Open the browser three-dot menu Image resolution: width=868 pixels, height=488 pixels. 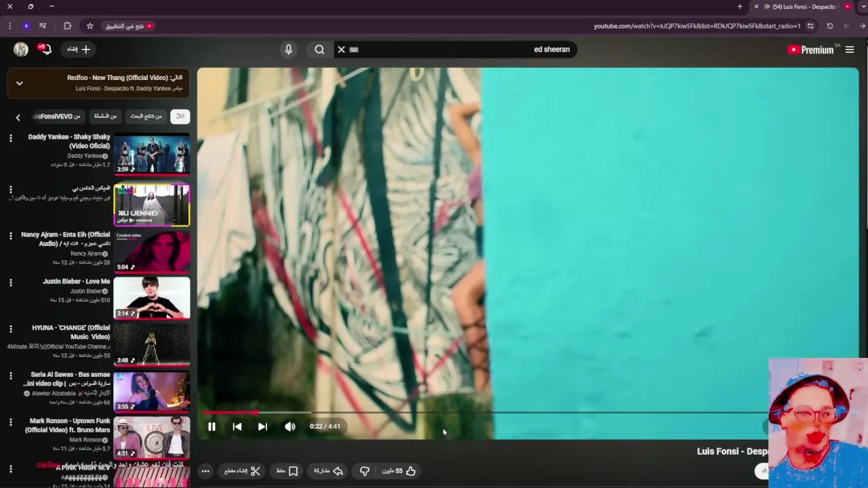click(x=9, y=26)
